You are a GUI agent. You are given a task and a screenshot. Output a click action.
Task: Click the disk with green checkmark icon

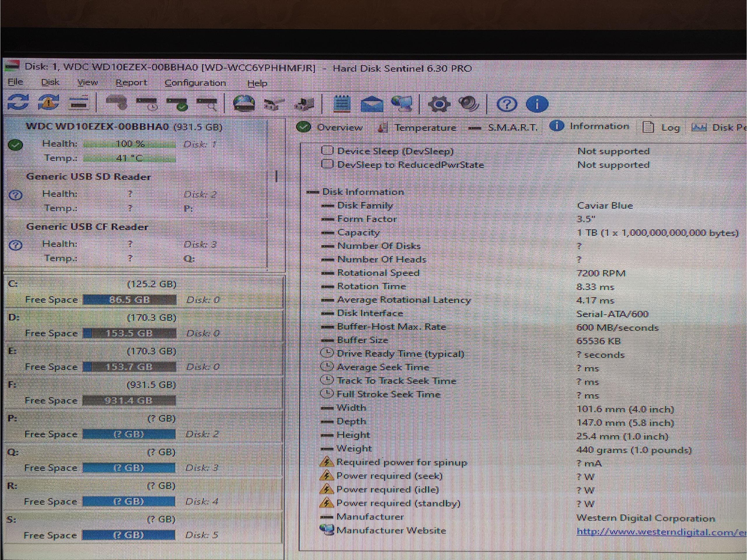click(x=177, y=103)
